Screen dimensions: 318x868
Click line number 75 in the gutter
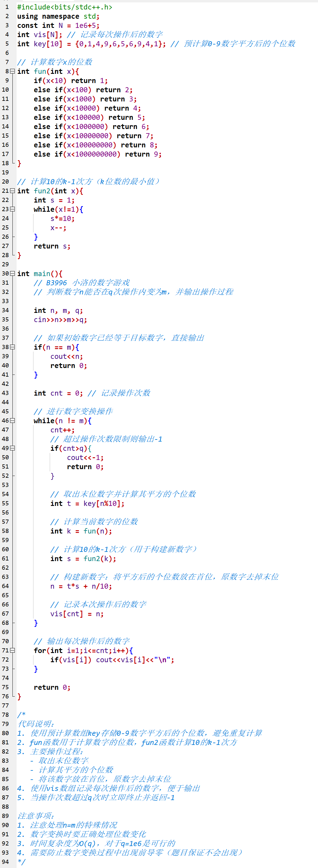5,687
